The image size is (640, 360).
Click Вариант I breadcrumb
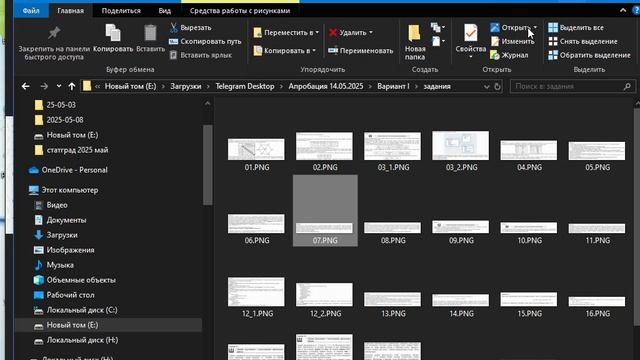click(x=393, y=86)
